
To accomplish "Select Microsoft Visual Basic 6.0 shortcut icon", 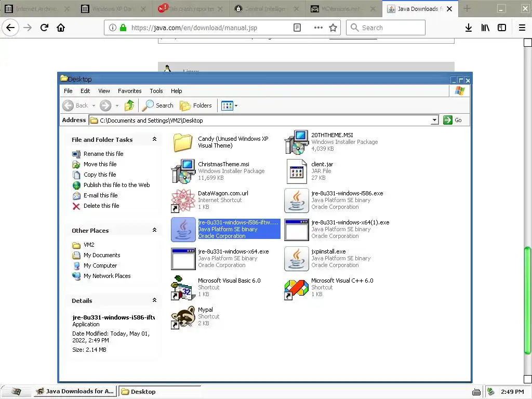I will [x=183, y=288].
